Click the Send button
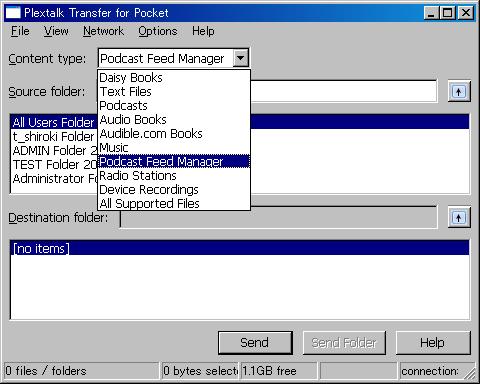The width and height of the screenshot is (480, 384). click(255, 343)
